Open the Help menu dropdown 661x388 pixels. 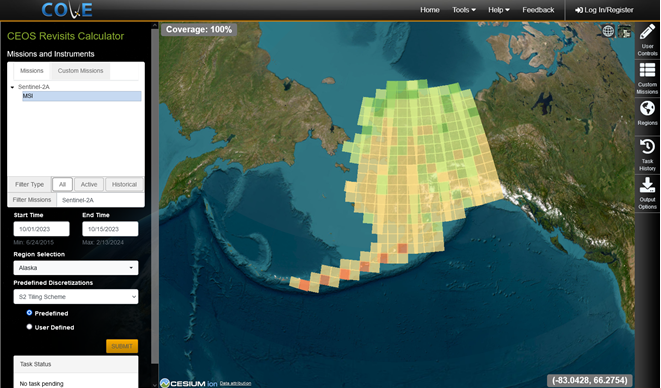(499, 10)
